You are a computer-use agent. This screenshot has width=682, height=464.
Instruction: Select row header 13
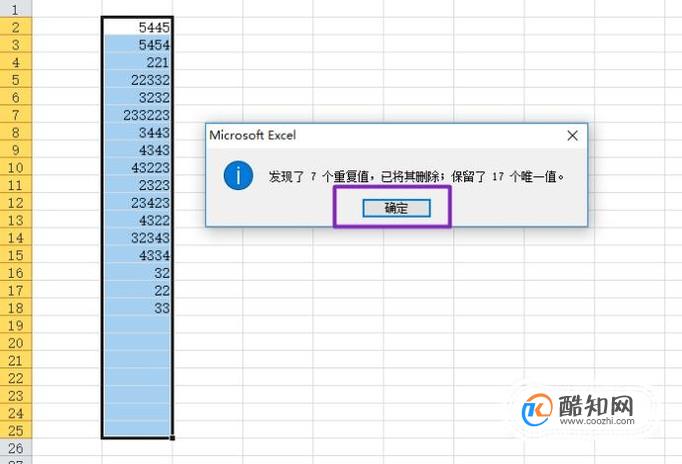point(16,220)
